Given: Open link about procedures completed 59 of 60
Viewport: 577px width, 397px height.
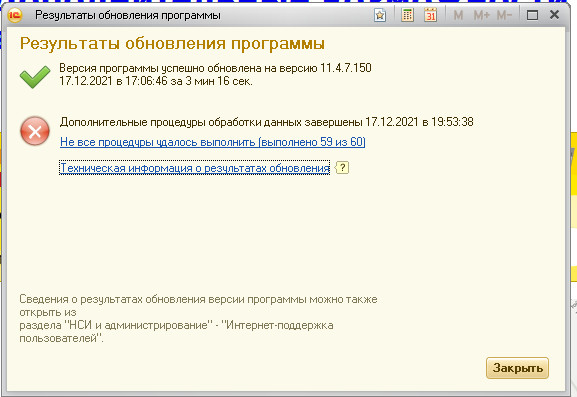Looking at the screenshot, I should [x=213, y=142].
